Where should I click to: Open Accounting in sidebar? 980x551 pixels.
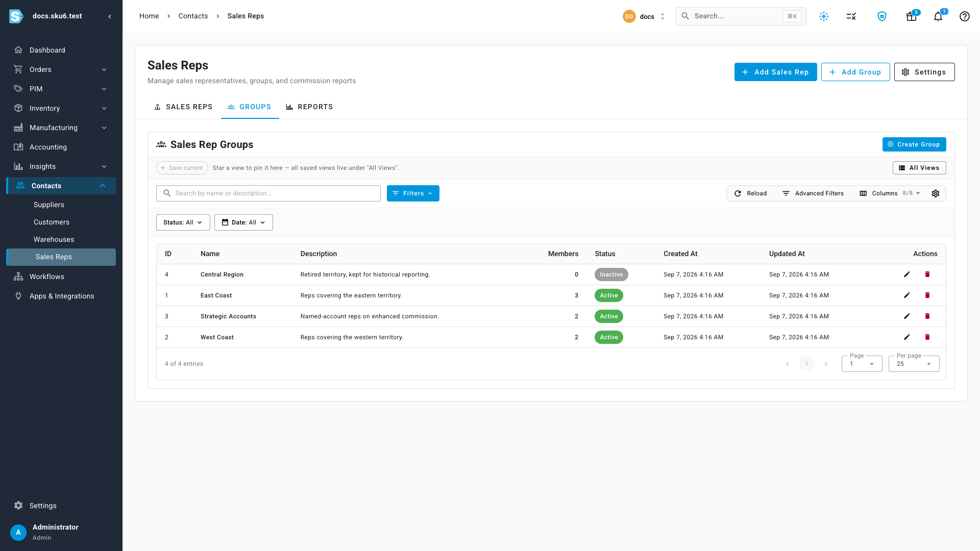coord(61,147)
